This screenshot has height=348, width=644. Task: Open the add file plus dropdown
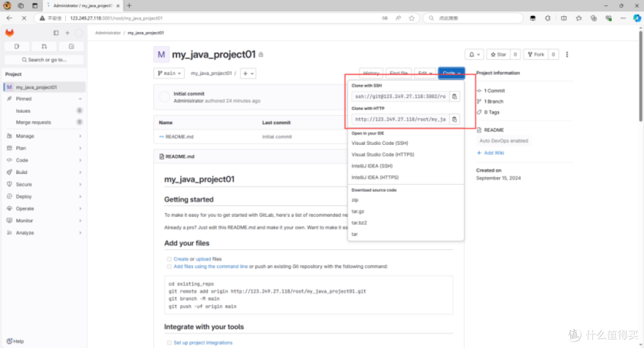248,73
